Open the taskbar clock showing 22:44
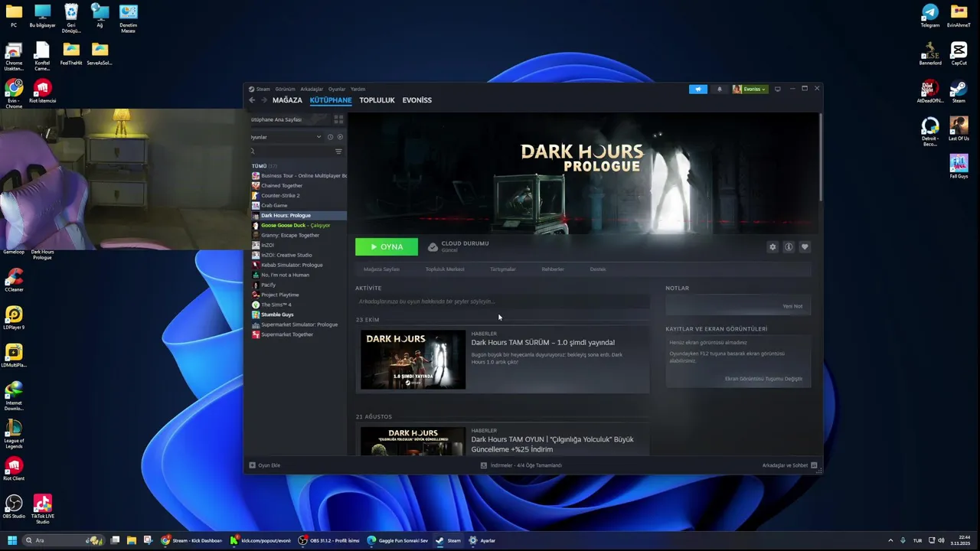 point(960,540)
